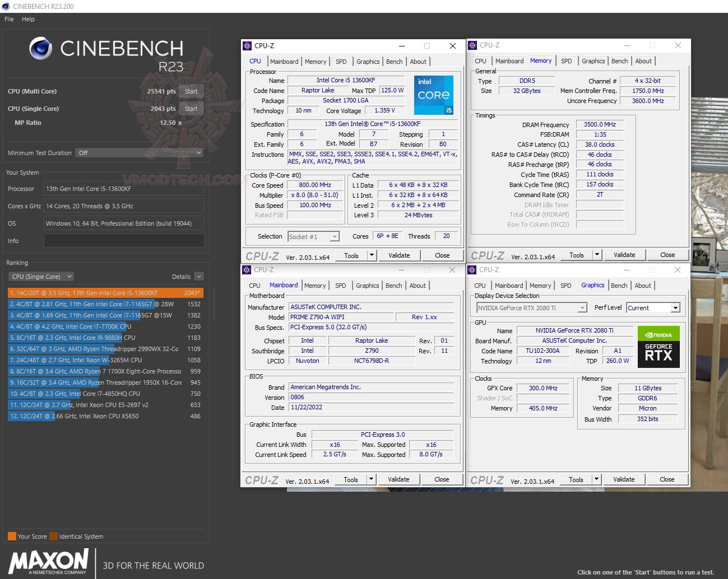Viewport: 728px width, 579px height.
Task: Open the SPD tab in CPU-Z's Timings window
Action: tap(567, 61)
